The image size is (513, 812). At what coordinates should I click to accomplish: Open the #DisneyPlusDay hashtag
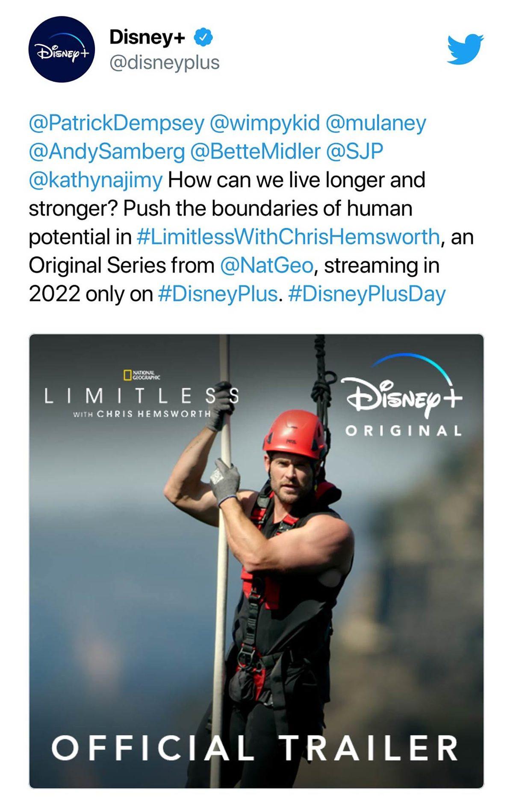[x=367, y=294]
